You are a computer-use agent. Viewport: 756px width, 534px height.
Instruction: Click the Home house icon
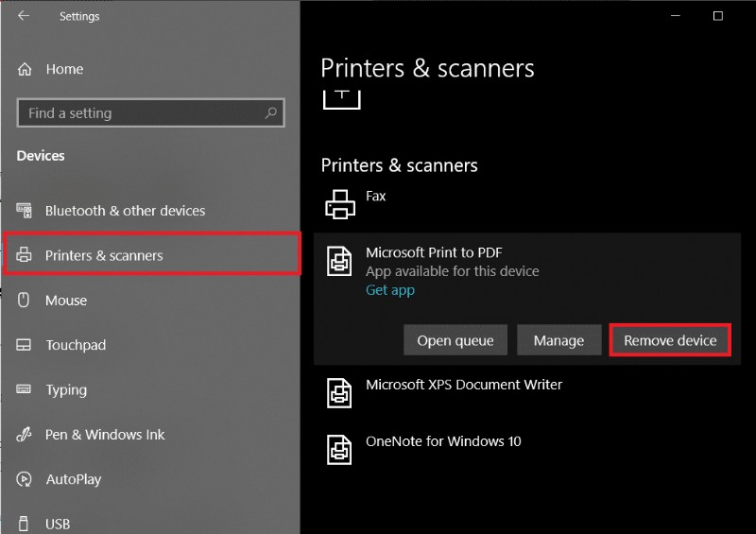click(x=25, y=69)
